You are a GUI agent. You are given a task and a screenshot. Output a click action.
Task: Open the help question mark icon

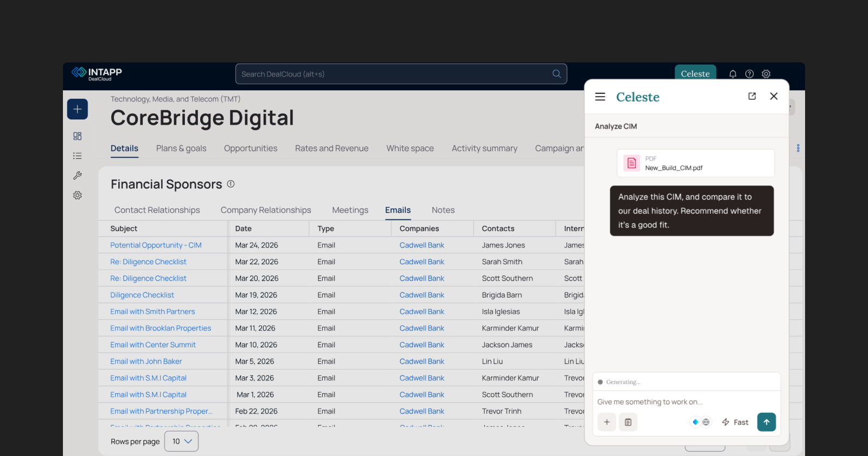(x=749, y=74)
